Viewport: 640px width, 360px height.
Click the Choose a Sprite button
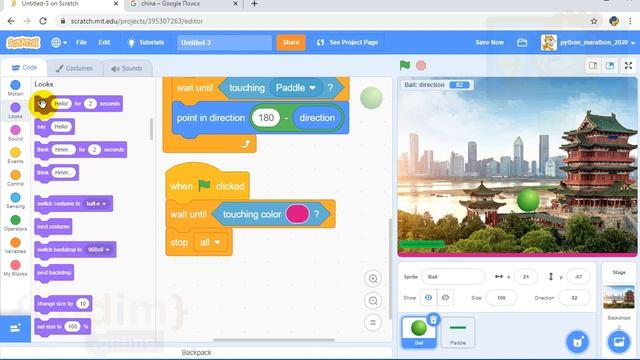pos(578,342)
